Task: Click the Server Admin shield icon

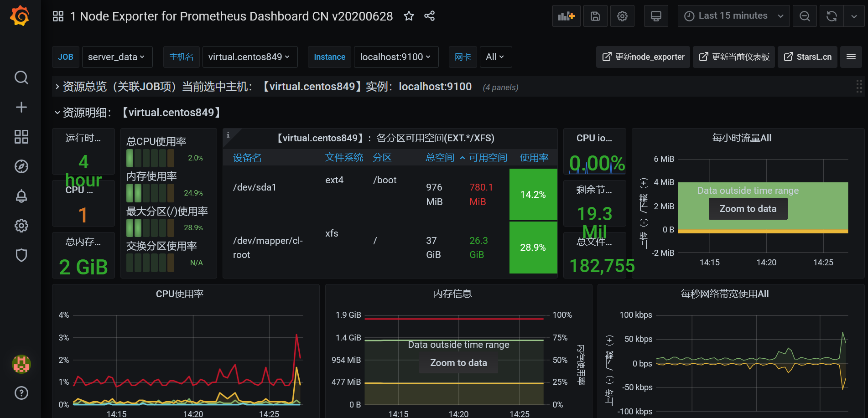Action: pyautogui.click(x=21, y=255)
